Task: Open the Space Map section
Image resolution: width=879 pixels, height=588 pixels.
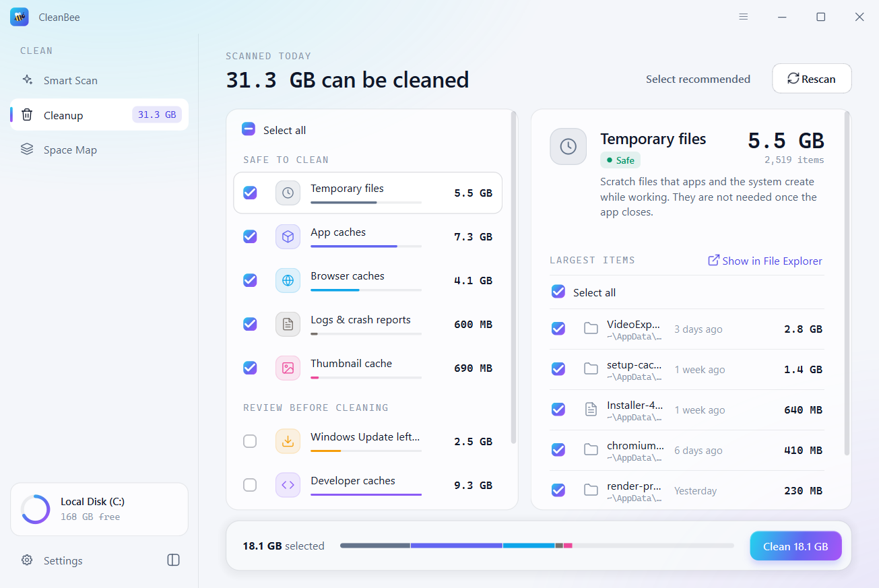Action: (x=99, y=150)
